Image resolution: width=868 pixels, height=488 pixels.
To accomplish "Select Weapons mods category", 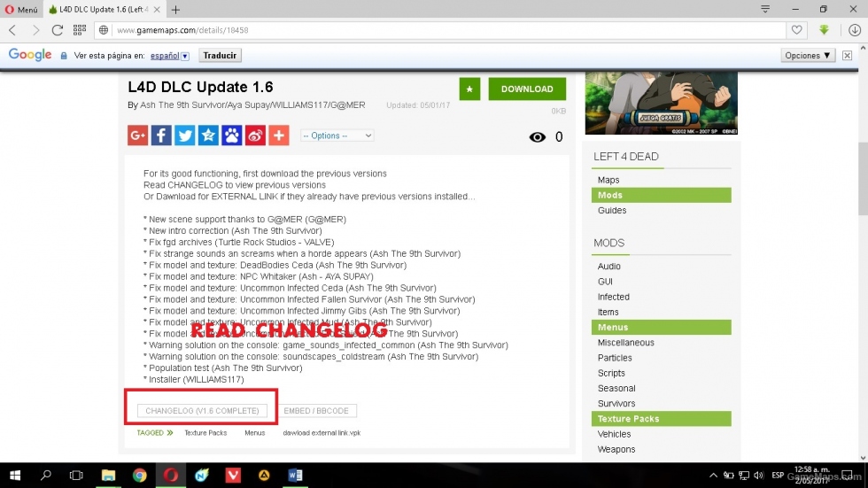I will click(616, 449).
